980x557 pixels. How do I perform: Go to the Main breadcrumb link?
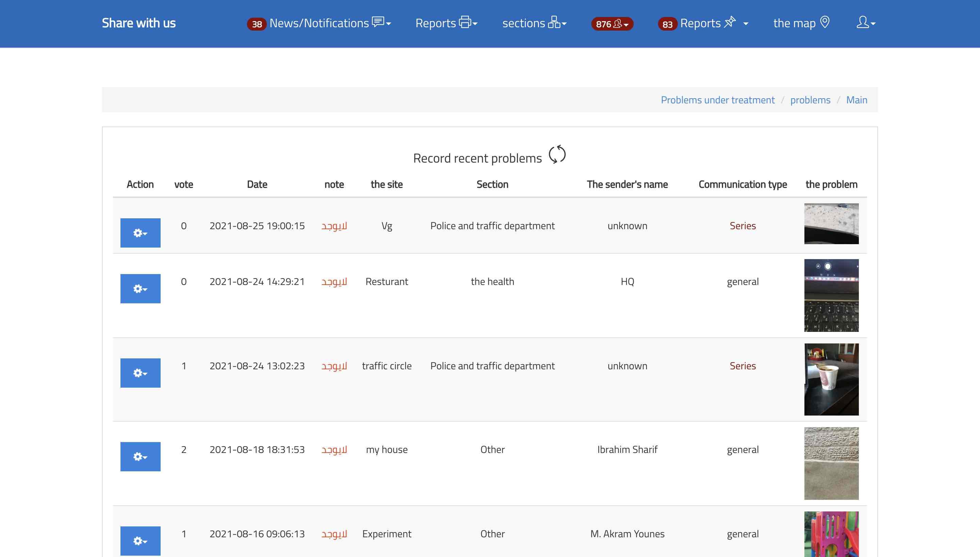click(x=856, y=100)
